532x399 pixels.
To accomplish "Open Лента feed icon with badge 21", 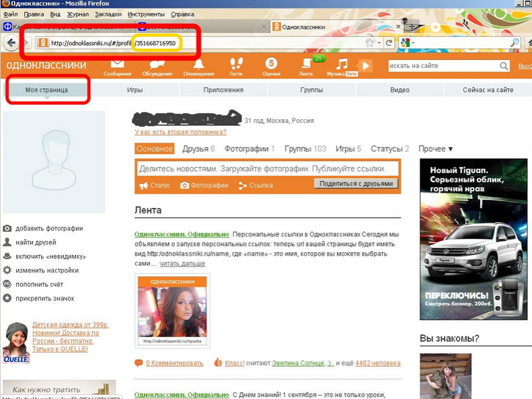I will pyautogui.click(x=307, y=63).
